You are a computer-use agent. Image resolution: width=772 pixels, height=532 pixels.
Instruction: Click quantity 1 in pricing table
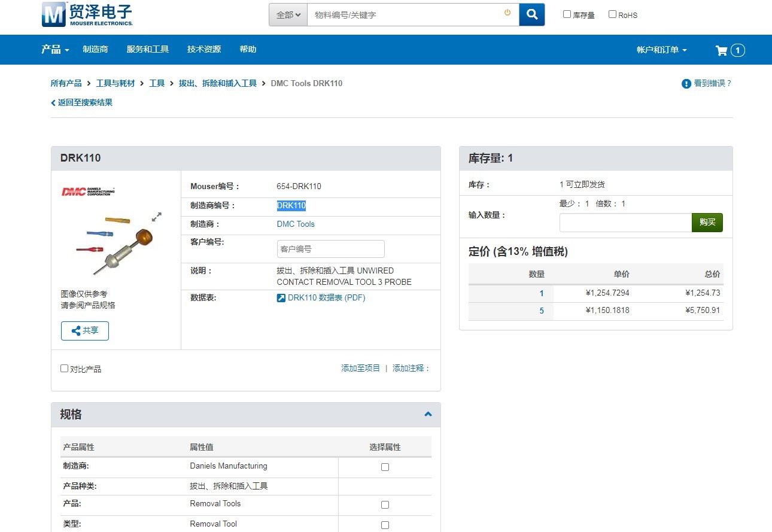click(542, 293)
